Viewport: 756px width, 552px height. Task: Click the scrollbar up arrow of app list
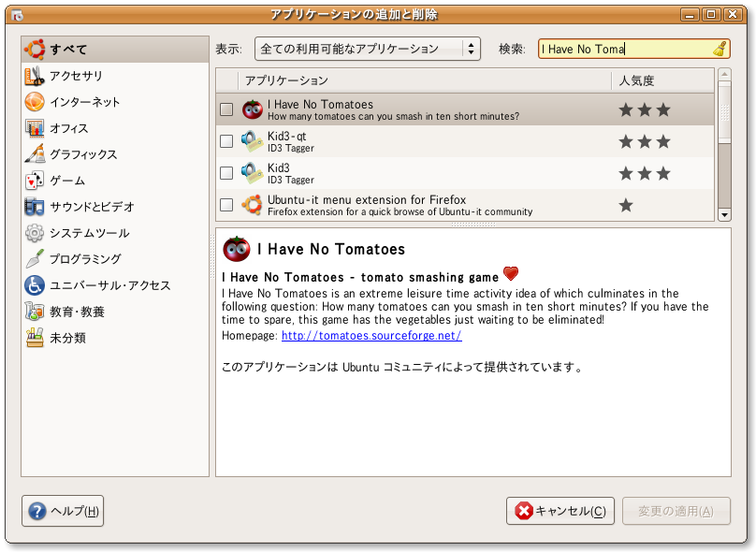tap(724, 74)
